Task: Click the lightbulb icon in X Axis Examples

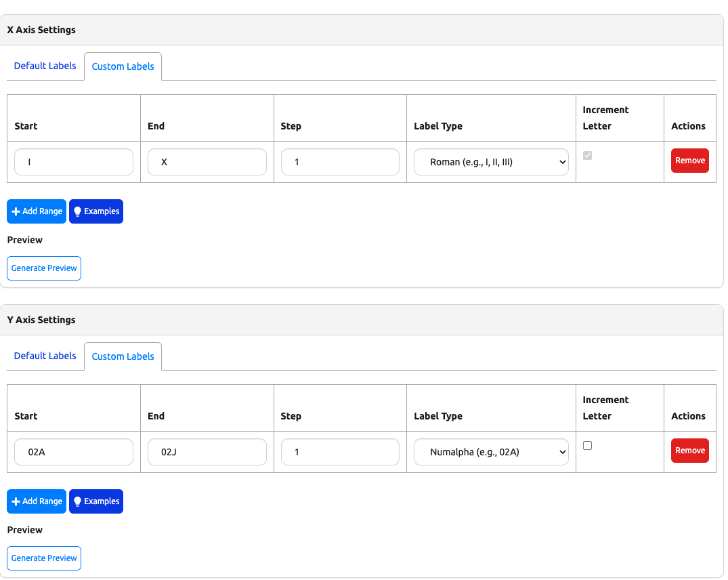Action: pyautogui.click(x=77, y=211)
